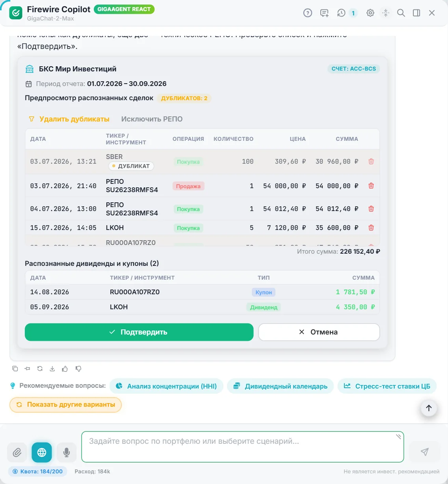Screen dimensions: 448x484
Task: Toggle web search globe button
Action: (x=42, y=452)
